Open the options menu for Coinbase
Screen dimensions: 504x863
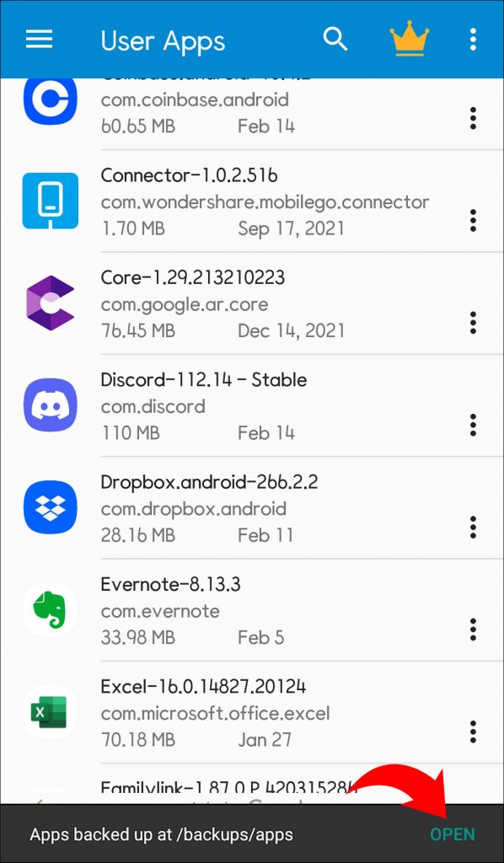[x=474, y=119]
